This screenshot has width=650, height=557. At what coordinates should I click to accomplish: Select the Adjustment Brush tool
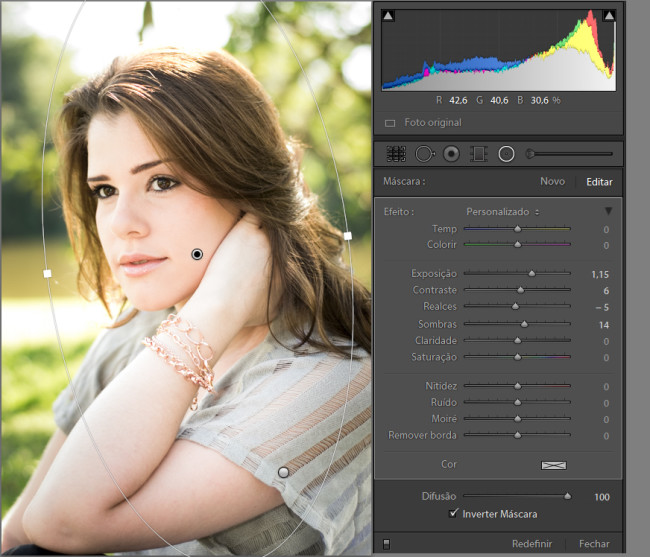[x=569, y=154]
